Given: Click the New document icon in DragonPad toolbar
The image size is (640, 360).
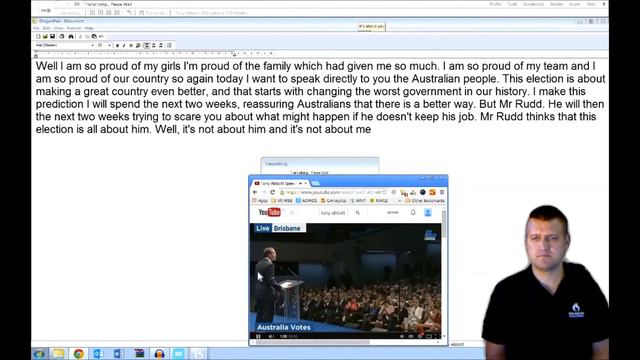Looking at the screenshot, I should coord(38,36).
